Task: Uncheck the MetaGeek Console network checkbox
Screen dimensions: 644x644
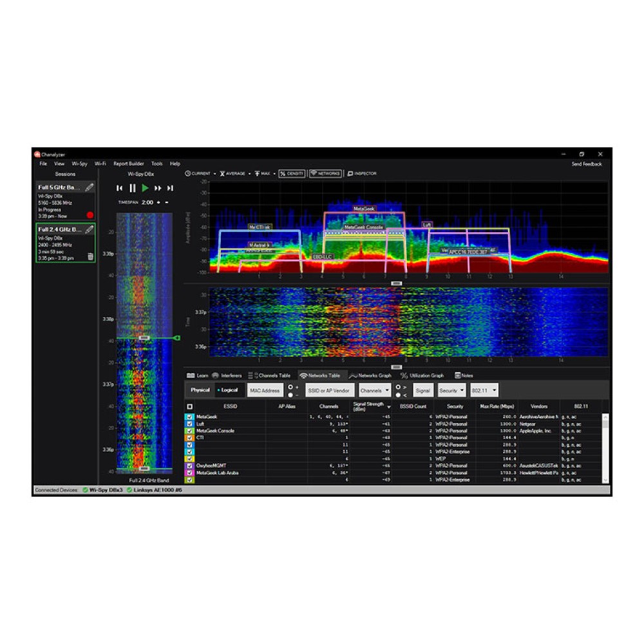Action: [189, 431]
